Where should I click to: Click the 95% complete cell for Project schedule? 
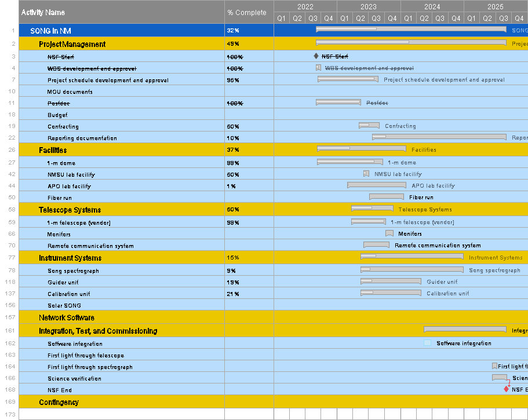[x=233, y=80]
